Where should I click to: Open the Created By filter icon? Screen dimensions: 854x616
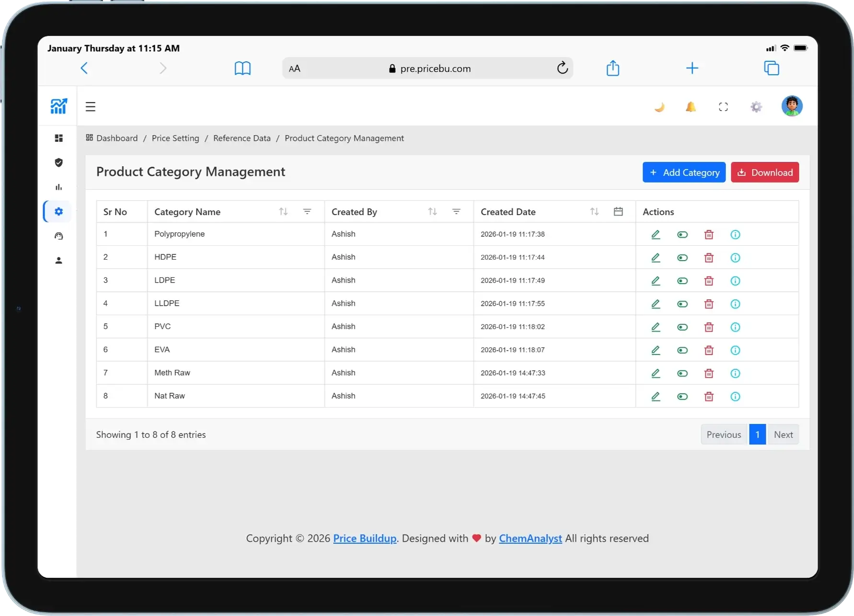pos(456,211)
